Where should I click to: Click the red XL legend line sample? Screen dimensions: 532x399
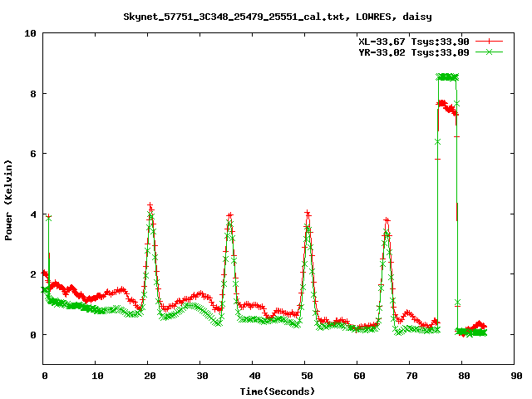pyautogui.click(x=489, y=42)
